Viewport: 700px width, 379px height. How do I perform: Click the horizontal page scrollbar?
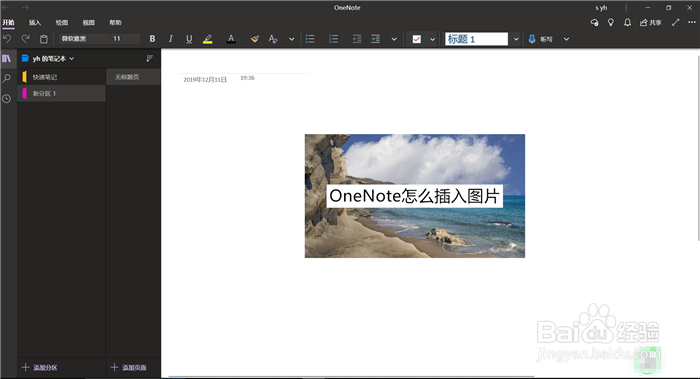click(x=351, y=377)
